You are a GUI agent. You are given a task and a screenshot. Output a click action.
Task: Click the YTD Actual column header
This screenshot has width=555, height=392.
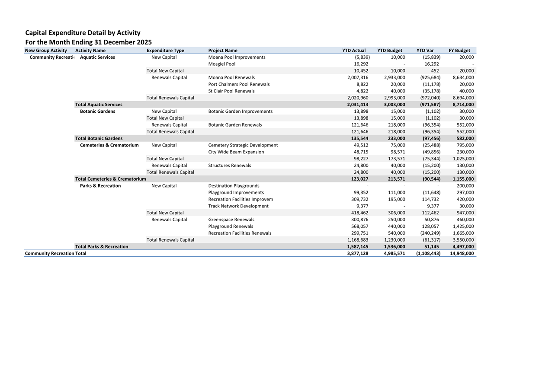(x=353, y=51)
